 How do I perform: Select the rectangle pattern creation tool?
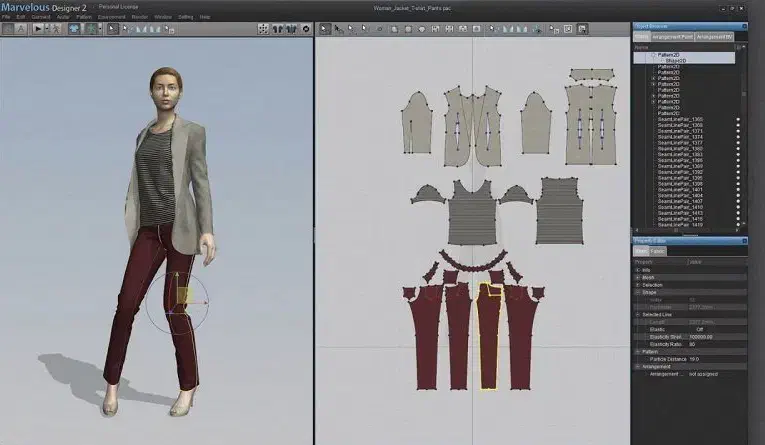[x=407, y=29]
